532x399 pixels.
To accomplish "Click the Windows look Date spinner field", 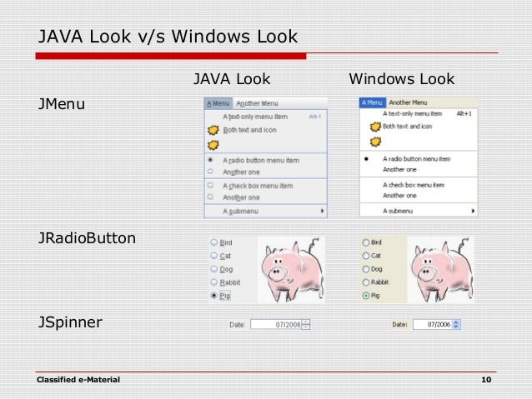I will pyautogui.click(x=432, y=324).
